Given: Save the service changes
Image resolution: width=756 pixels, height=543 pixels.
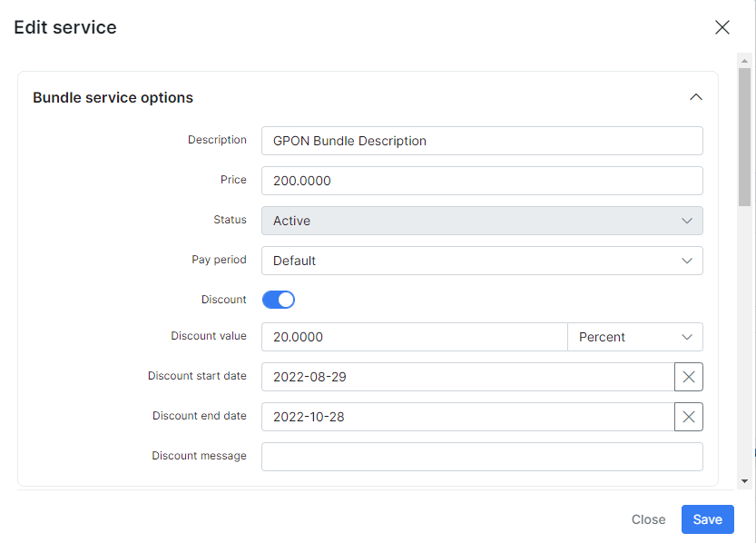Looking at the screenshot, I should click(707, 519).
